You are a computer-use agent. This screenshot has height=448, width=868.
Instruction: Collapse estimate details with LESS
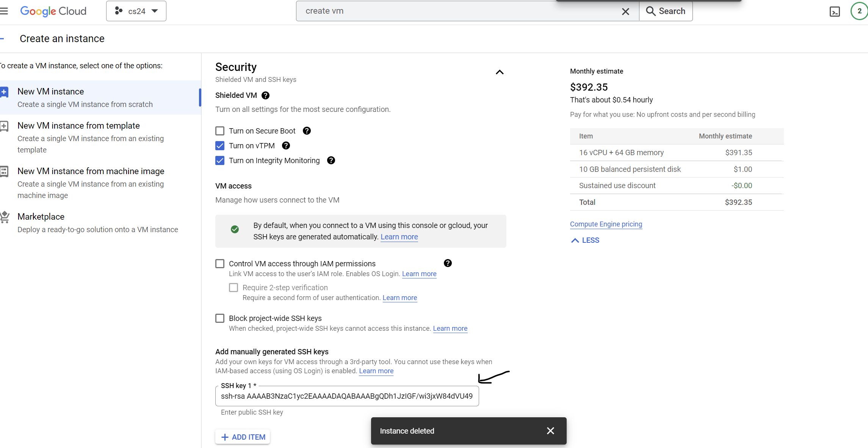[x=585, y=241]
